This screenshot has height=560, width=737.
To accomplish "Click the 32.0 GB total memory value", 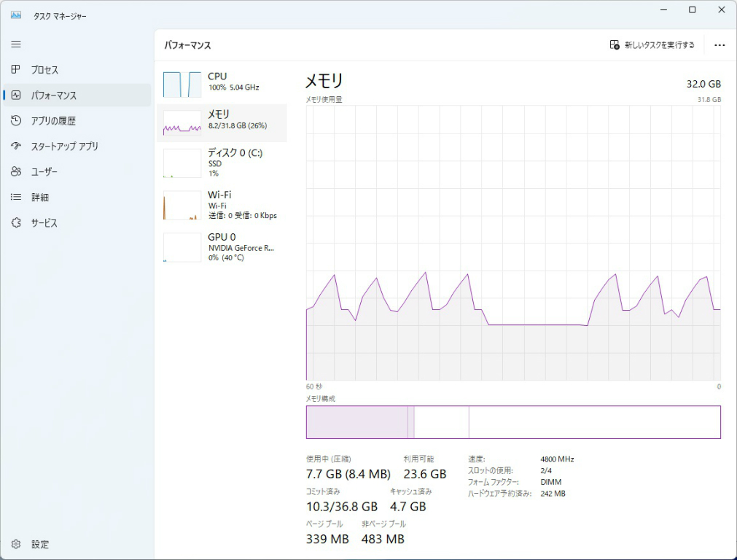I will click(703, 84).
